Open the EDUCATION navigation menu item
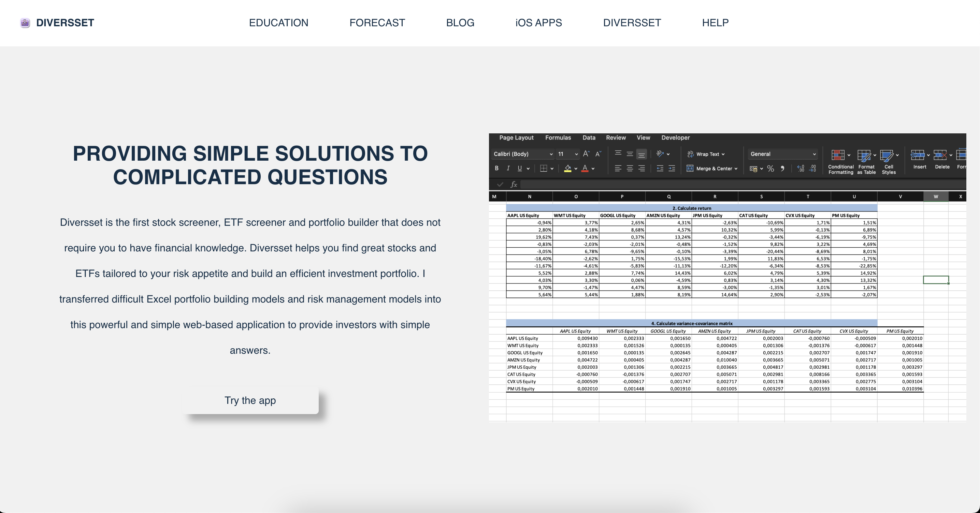 point(278,23)
